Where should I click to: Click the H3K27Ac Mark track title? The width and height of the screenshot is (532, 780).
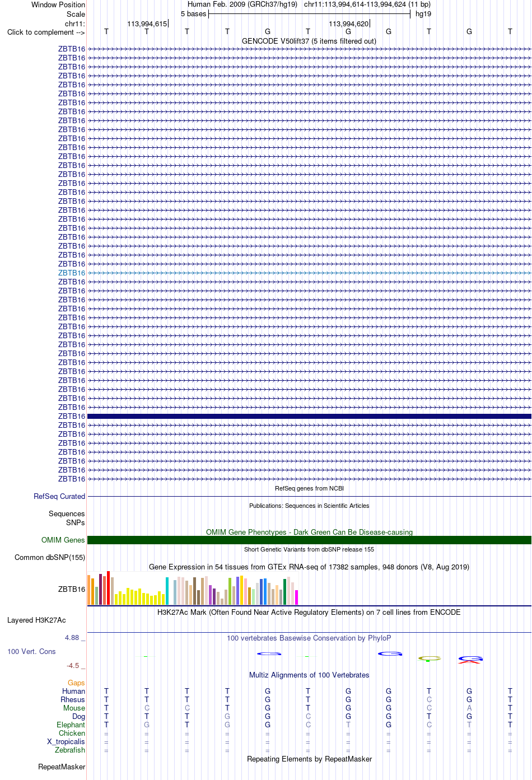coord(309,612)
